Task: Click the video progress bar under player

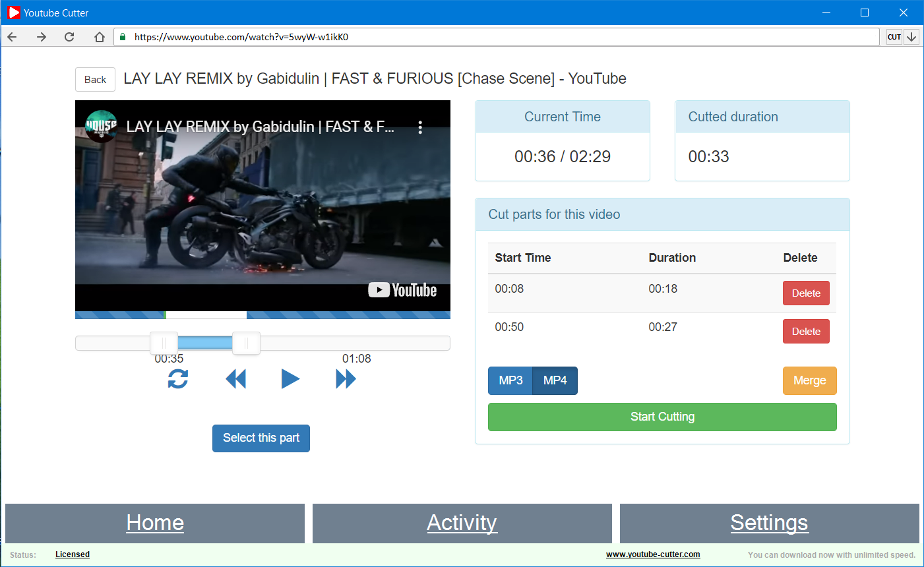Action: point(262,315)
